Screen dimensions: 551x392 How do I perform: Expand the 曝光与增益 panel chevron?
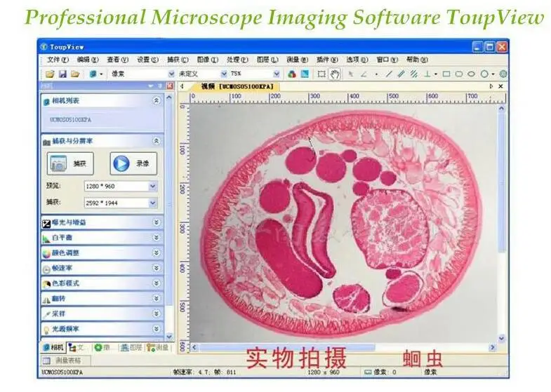pyautogui.click(x=157, y=222)
